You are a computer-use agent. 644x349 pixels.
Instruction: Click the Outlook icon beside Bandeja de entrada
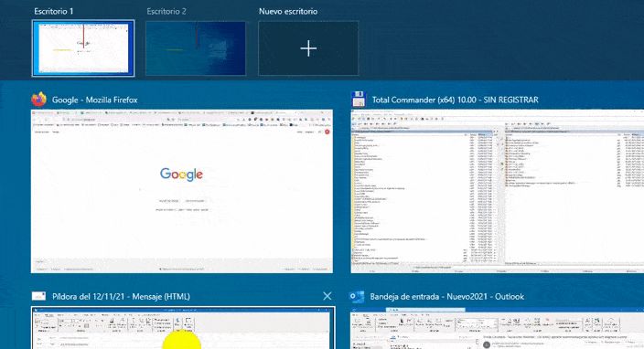click(x=357, y=297)
